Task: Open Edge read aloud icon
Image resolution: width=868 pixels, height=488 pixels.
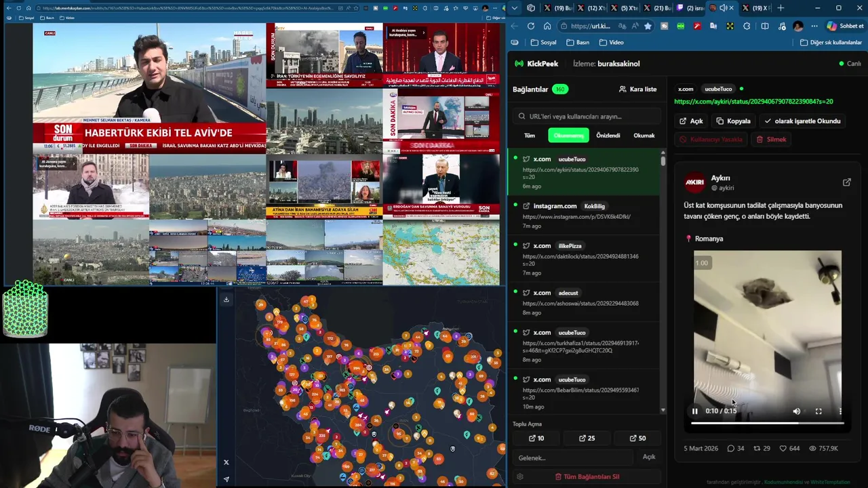Action: [635, 26]
